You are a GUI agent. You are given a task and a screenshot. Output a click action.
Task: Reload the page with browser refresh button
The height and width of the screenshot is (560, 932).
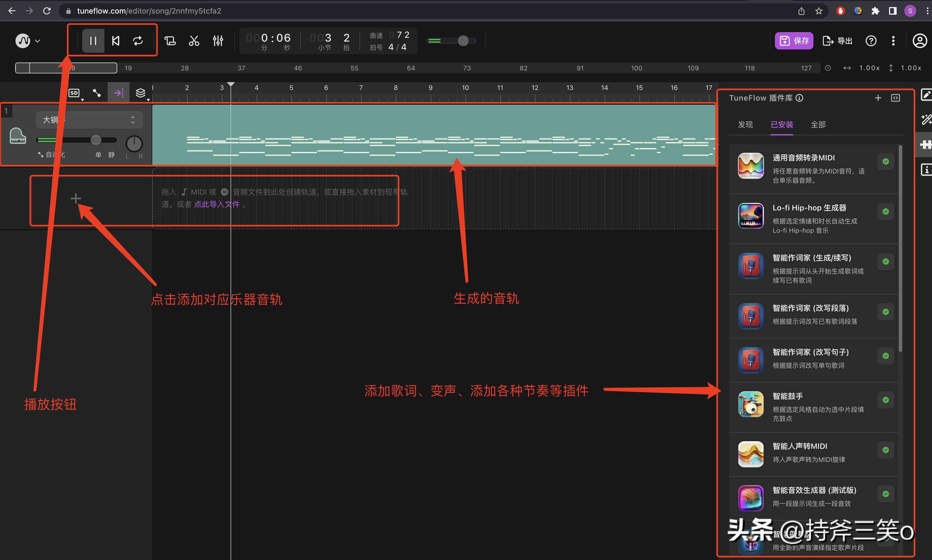tap(47, 11)
